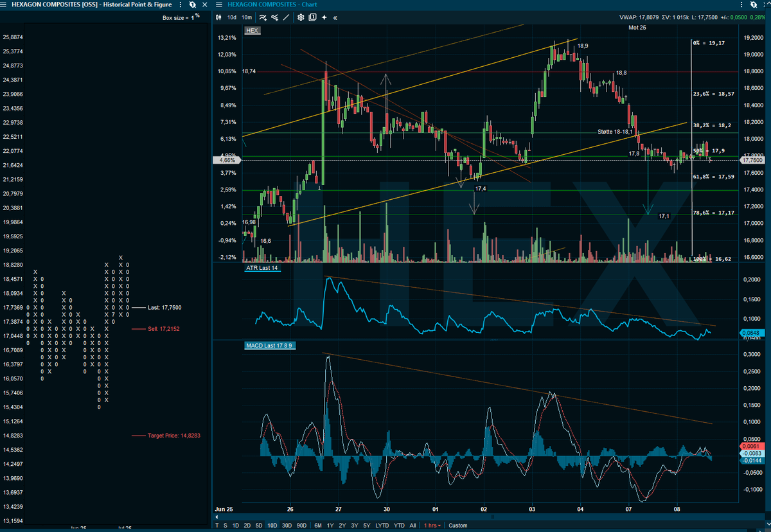771x532 pixels.
Task: Select the 30D time range
Action: click(287, 526)
